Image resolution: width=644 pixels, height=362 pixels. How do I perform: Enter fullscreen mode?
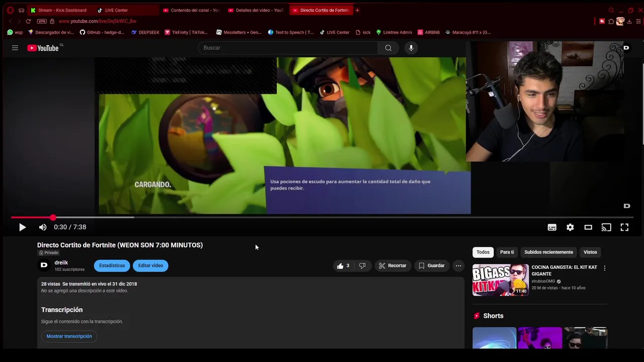click(624, 227)
